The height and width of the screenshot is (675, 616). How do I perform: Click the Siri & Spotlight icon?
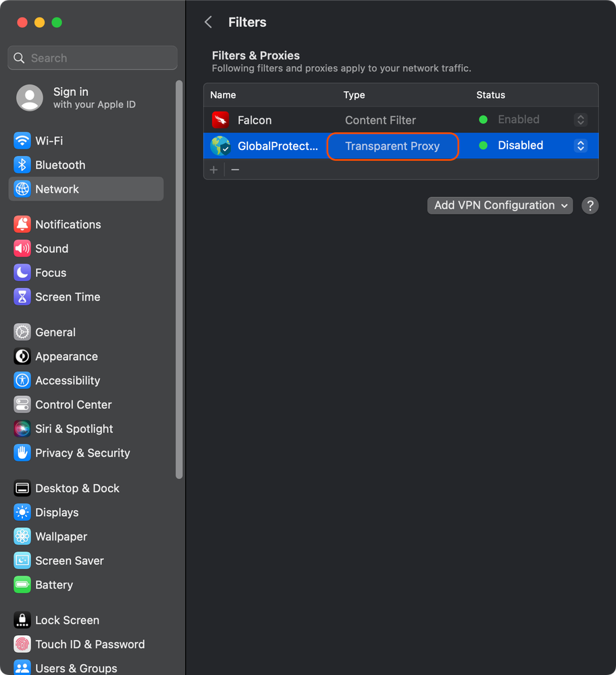(x=22, y=428)
